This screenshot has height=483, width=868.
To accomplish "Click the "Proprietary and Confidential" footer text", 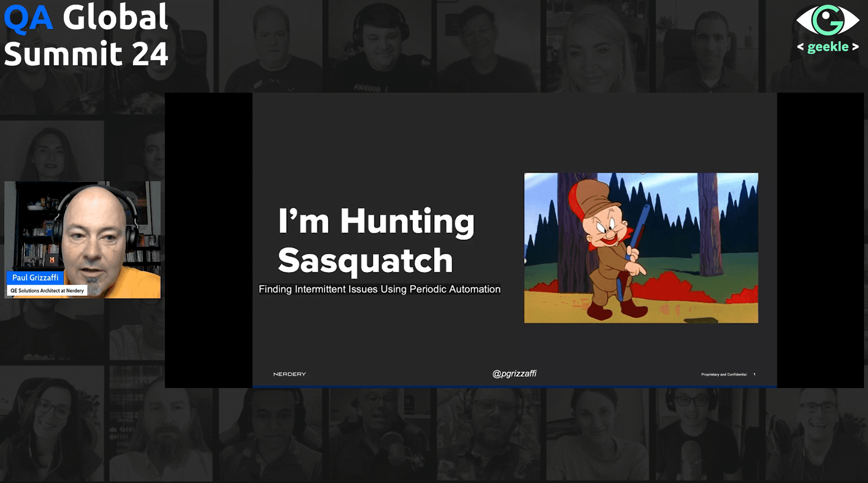I will (724, 374).
